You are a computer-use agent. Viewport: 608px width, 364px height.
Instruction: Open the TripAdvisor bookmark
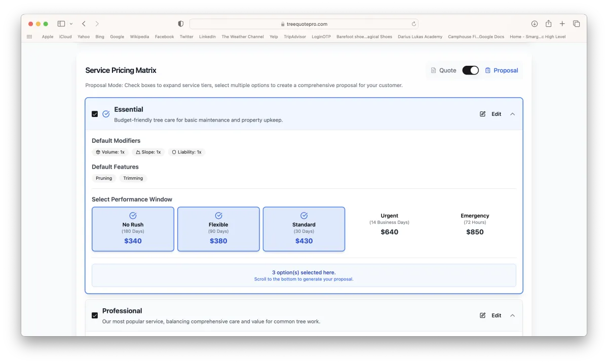click(x=295, y=36)
